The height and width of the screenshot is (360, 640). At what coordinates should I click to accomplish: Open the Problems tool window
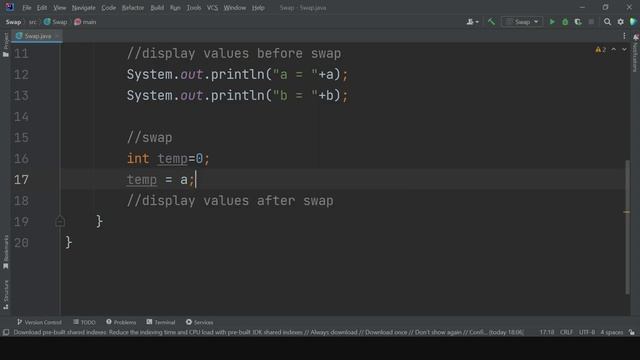coord(121,322)
